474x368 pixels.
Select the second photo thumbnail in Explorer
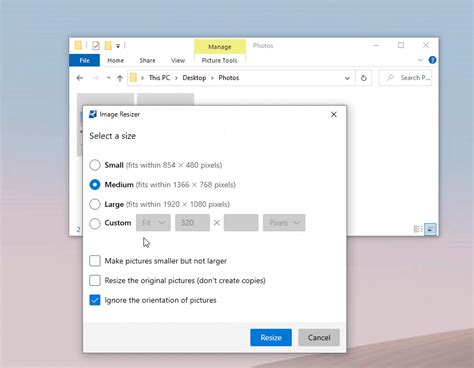click(166, 99)
